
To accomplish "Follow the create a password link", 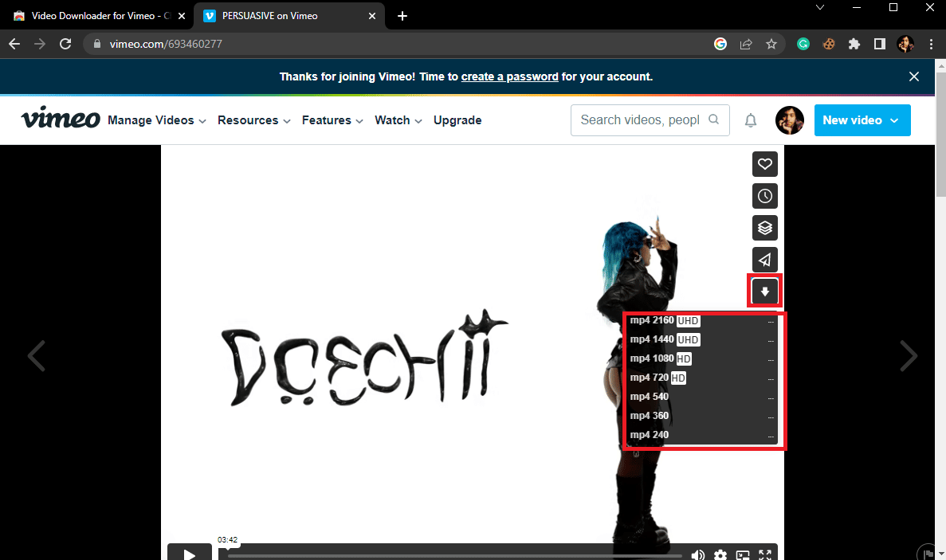I will point(510,76).
